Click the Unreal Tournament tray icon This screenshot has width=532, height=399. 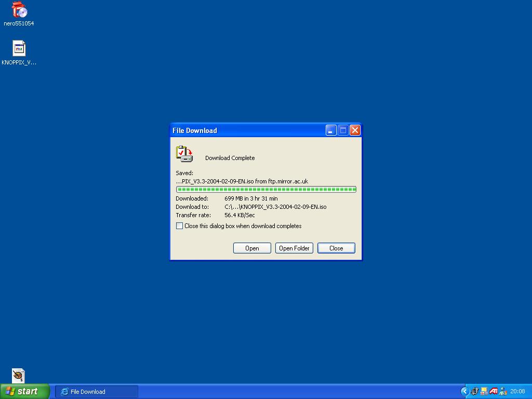click(475, 391)
